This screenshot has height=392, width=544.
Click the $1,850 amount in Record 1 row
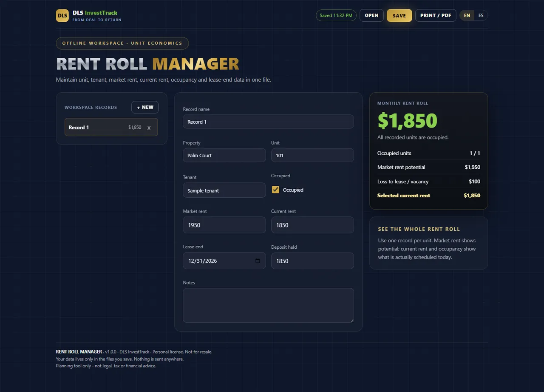point(135,128)
